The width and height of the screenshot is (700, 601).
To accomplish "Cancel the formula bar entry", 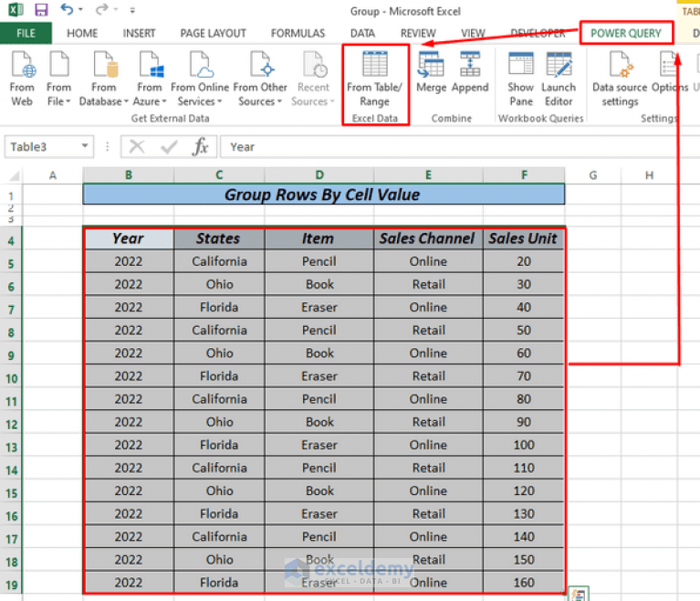I will click(137, 146).
